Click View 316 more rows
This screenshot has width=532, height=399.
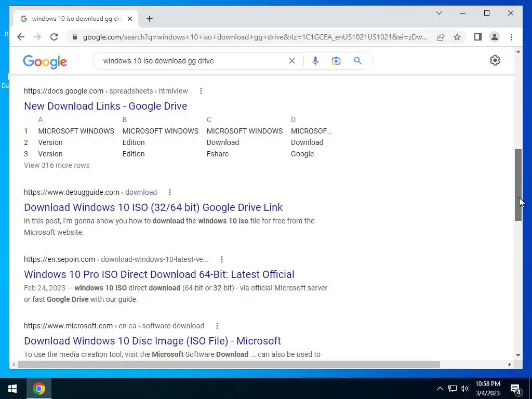pos(57,165)
